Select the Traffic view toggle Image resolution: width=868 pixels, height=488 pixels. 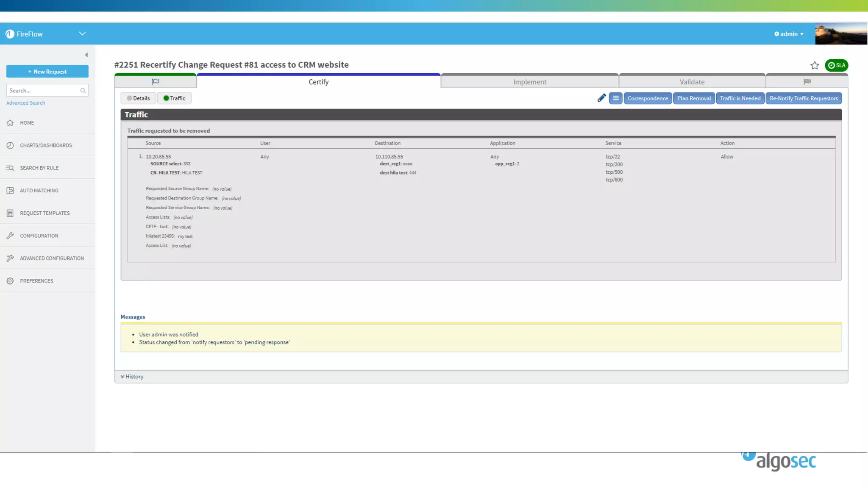tap(174, 98)
